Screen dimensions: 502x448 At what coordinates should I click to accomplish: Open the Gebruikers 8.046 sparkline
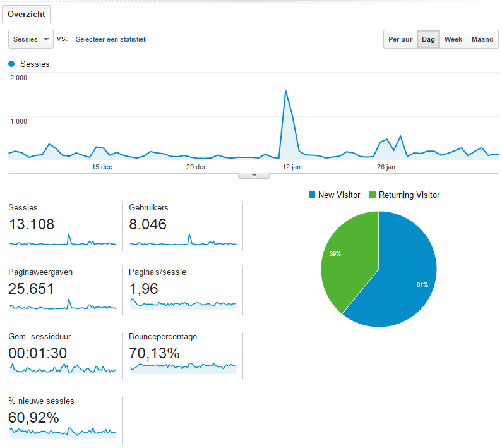click(183, 241)
